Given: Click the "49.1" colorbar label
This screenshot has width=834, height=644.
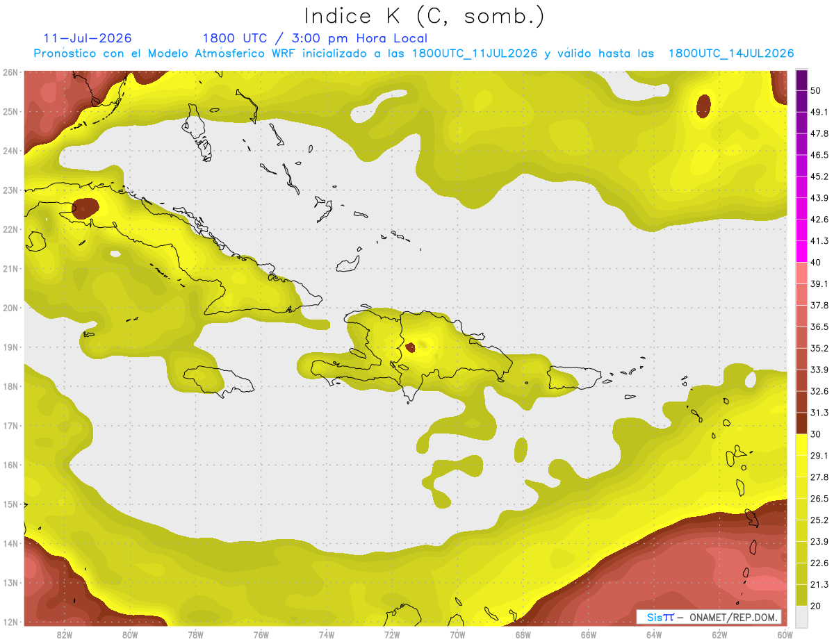Looking at the screenshot, I should pyautogui.click(x=819, y=112).
